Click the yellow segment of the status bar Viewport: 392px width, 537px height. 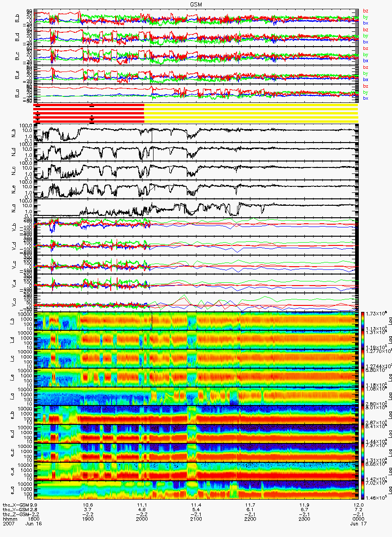(251, 113)
